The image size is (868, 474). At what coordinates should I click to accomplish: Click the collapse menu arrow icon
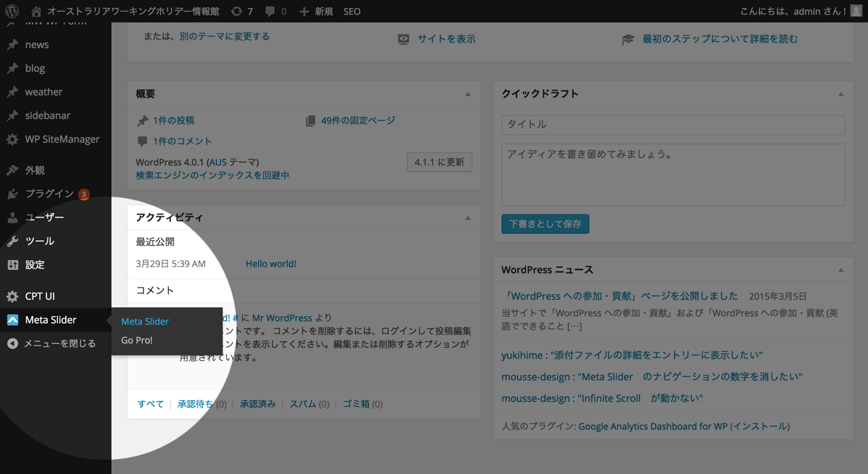pyautogui.click(x=12, y=344)
